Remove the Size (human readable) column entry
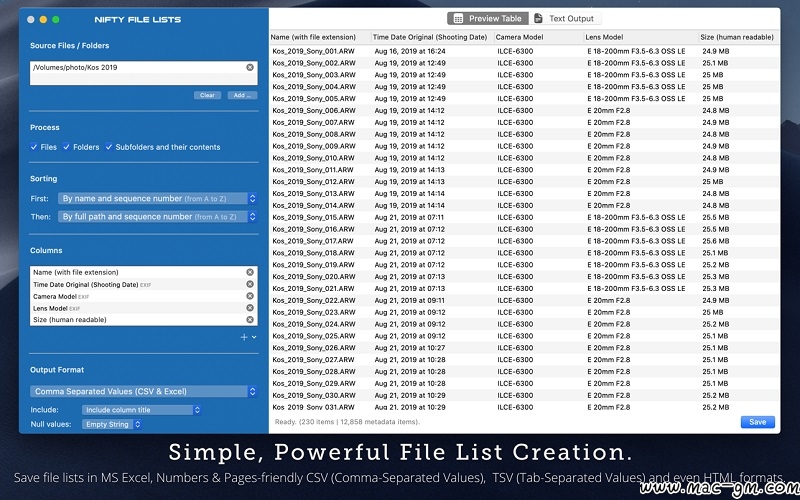Viewport: 800px width, 500px height. pos(250,319)
